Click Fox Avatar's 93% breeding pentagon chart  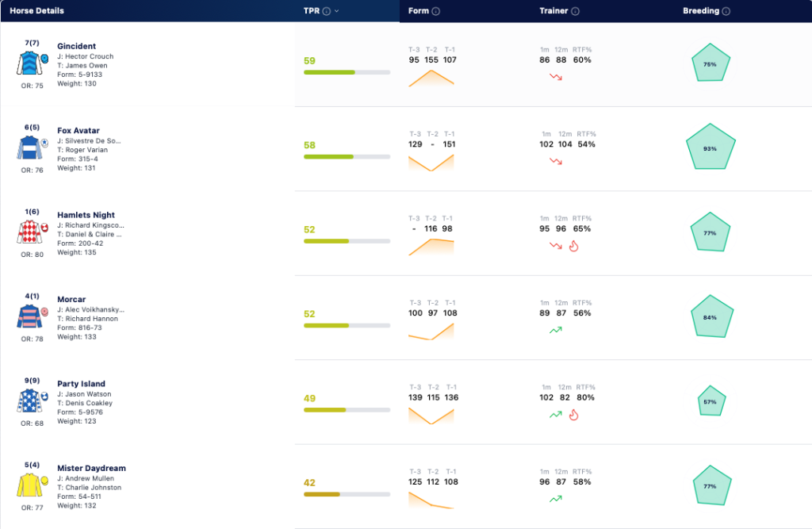pyautogui.click(x=710, y=148)
